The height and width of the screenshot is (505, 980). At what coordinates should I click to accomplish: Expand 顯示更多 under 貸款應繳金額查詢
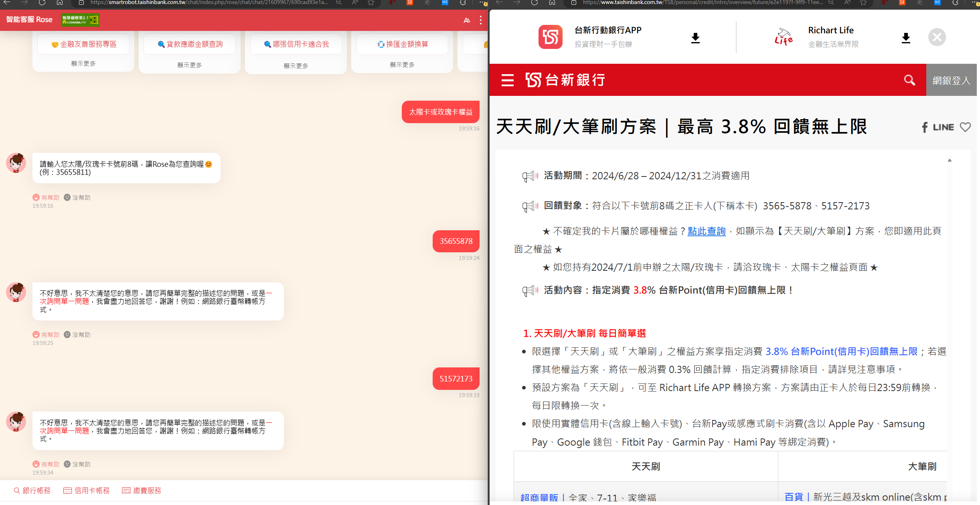coord(190,65)
